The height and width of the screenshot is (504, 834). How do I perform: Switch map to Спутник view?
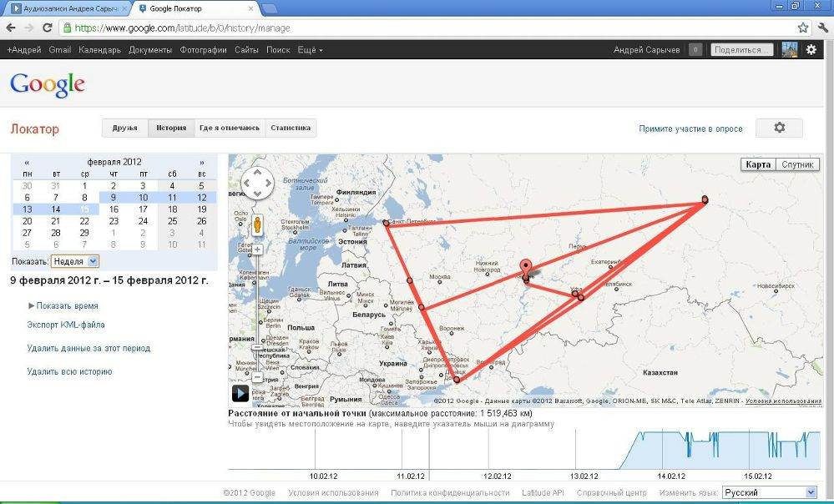797,164
